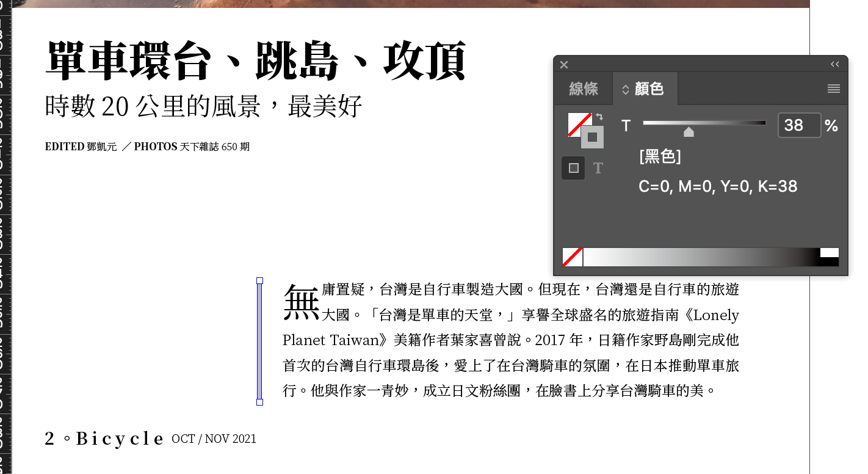868x474 pixels.
Task: Toggle formatting affects text T icon
Action: pyautogui.click(x=598, y=168)
